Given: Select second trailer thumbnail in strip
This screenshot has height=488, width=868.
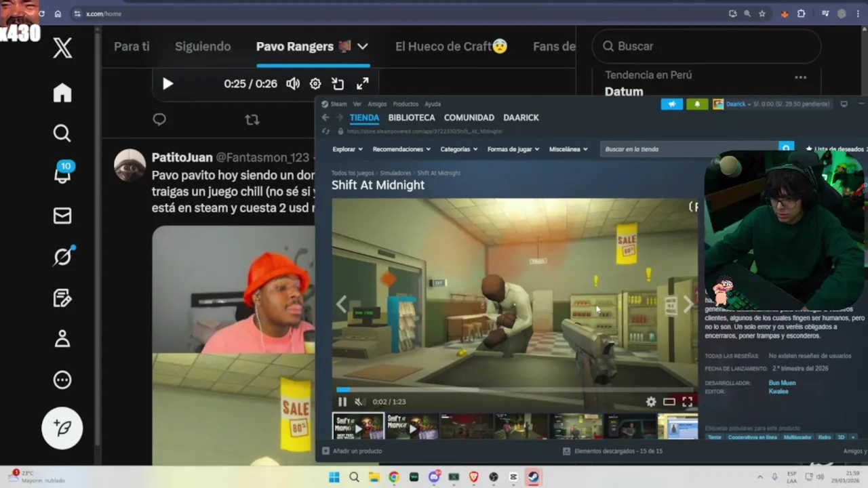Looking at the screenshot, I should click(x=412, y=426).
